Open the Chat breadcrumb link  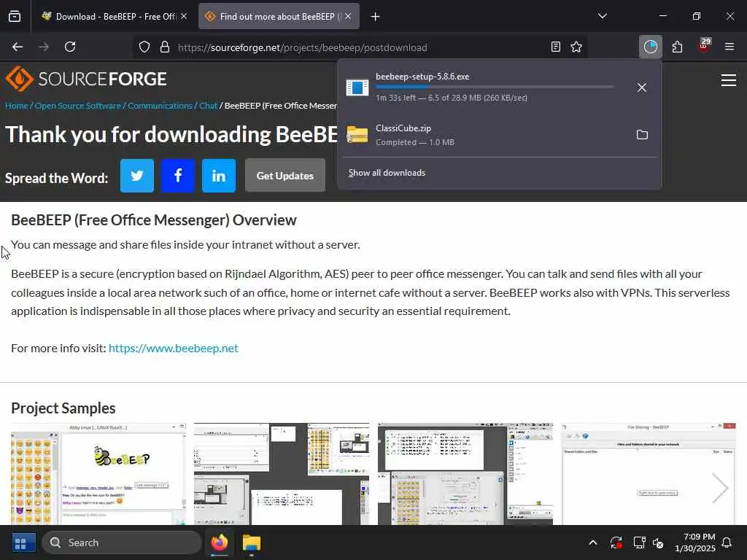point(208,106)
